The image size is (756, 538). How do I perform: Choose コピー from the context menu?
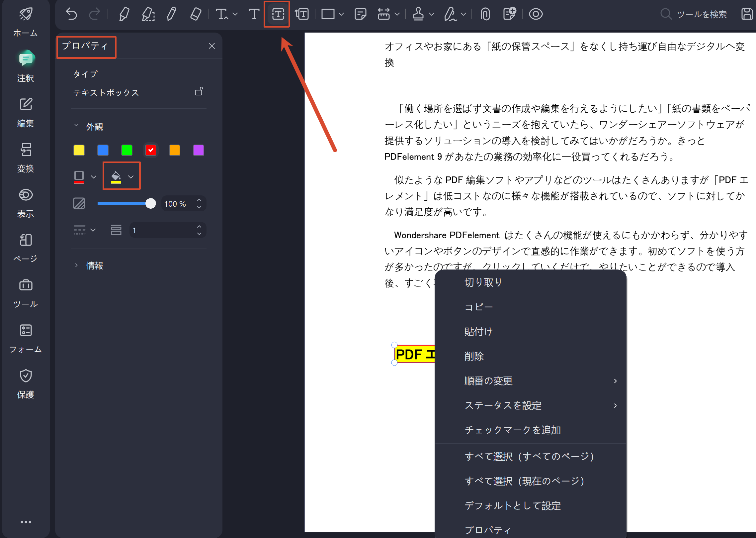(530, 307)
